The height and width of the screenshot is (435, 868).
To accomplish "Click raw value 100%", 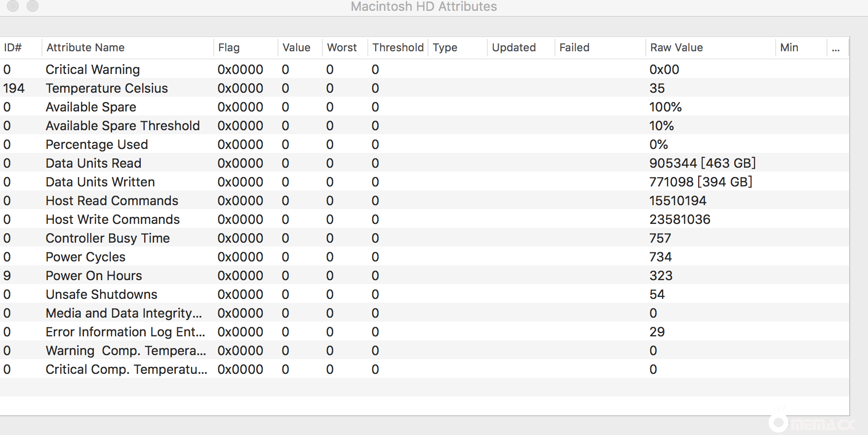I will tap(666, 107).
